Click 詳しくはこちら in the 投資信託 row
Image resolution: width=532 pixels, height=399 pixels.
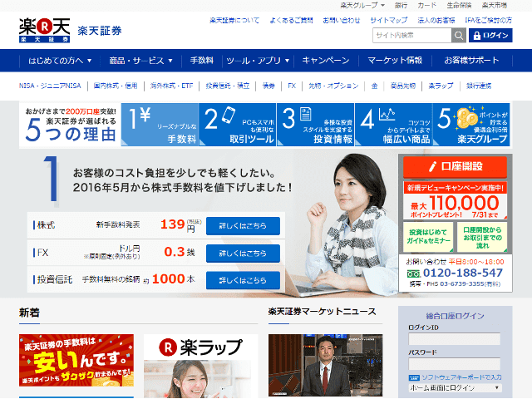(243, 280)
